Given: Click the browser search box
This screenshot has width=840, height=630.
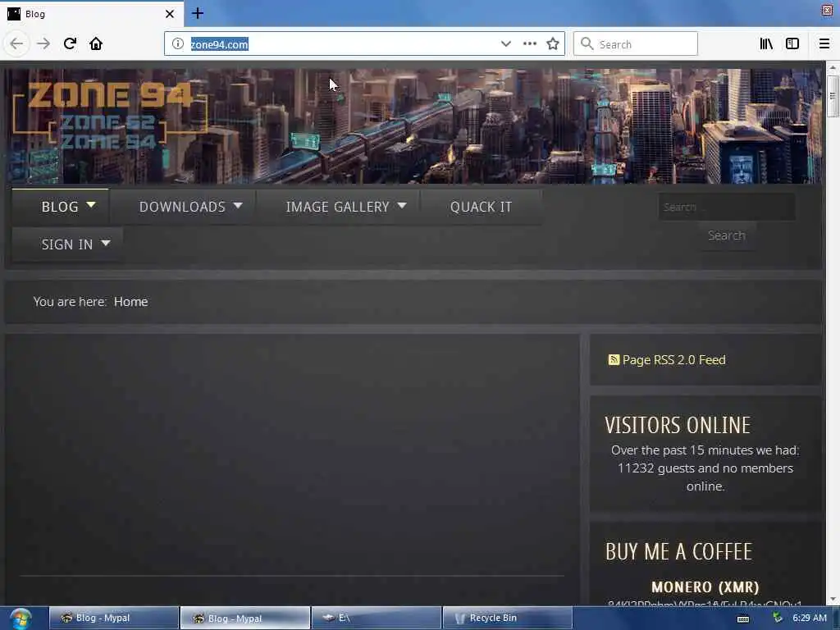Looking at the screenshot, I should click(636, 44).
